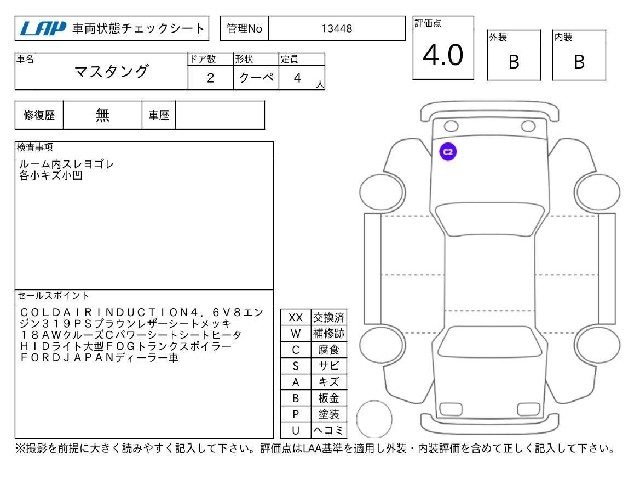The image size is (640, 480).
Task: Click the spare tire circle below diagram
Action: pyautogui.click(x=374, y=419)
